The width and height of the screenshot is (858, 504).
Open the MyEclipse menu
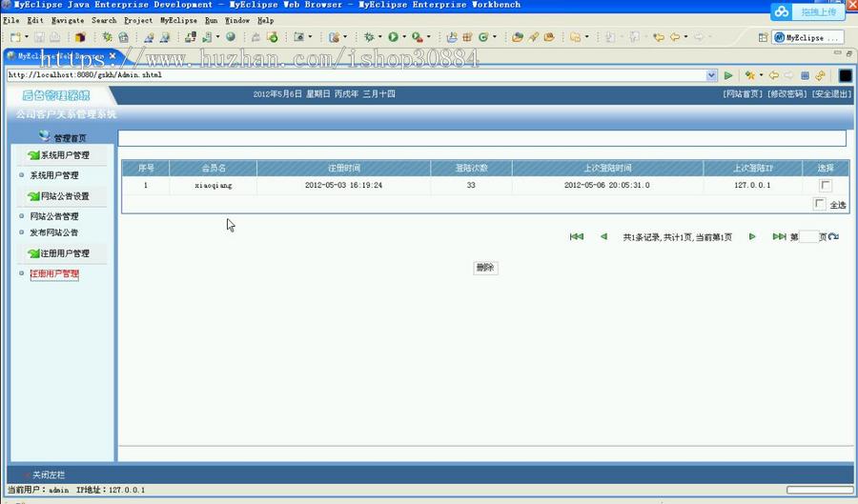click(x=178, y=20)
